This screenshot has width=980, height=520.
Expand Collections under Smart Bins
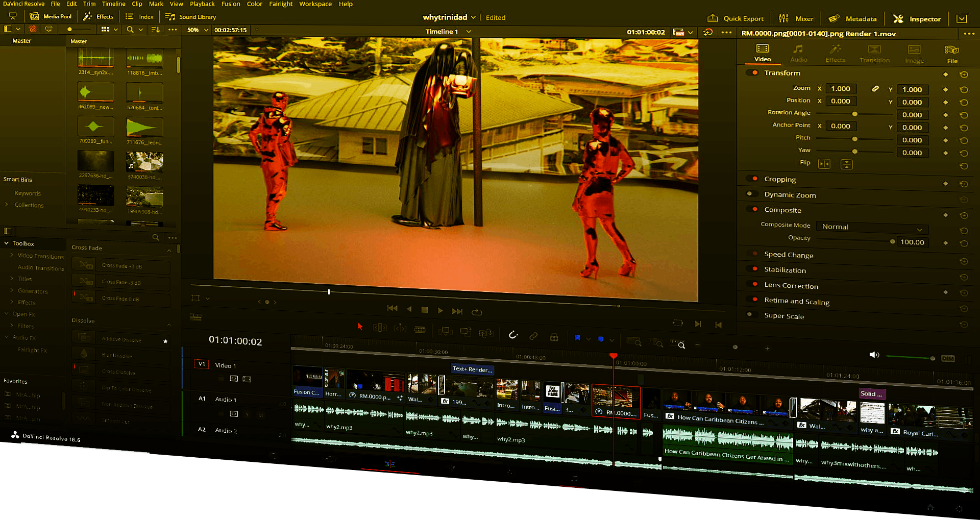coord(7,204)
